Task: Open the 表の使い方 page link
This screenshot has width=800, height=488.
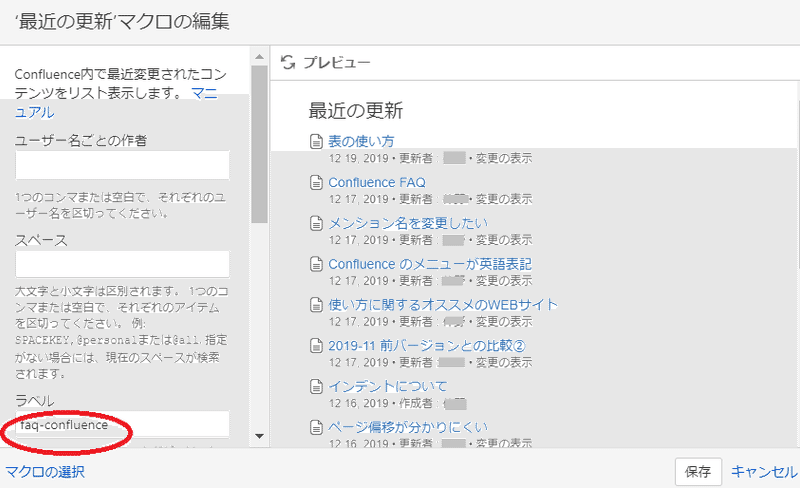Action: click(361, 141)
